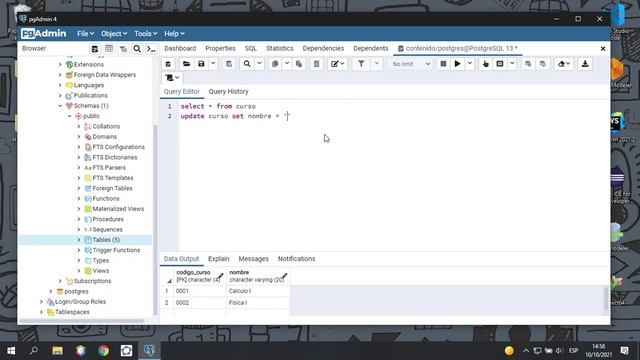Click the explain analyze icon

point(500,64)
